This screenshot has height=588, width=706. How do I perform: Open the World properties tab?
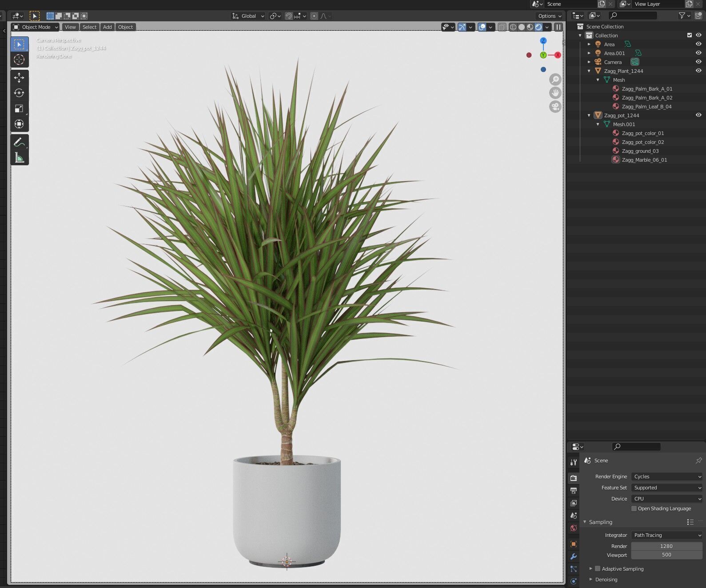[x=574, y=528]
